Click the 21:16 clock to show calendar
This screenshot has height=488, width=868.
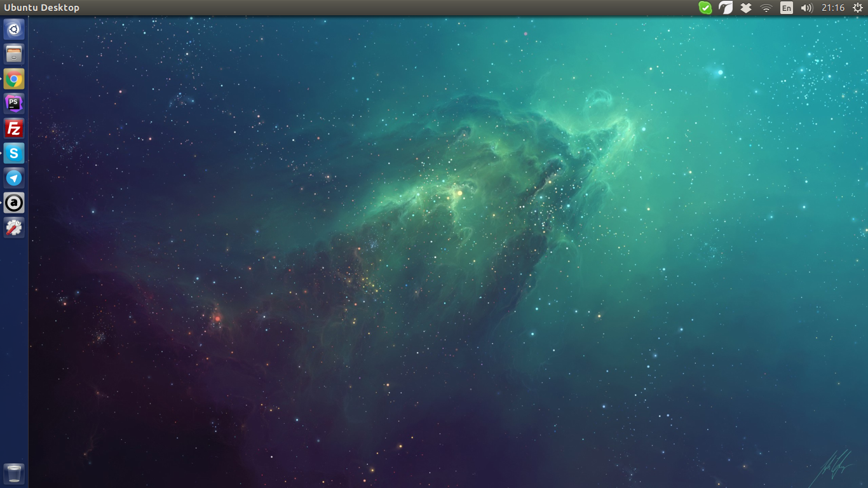coord(832,8)
